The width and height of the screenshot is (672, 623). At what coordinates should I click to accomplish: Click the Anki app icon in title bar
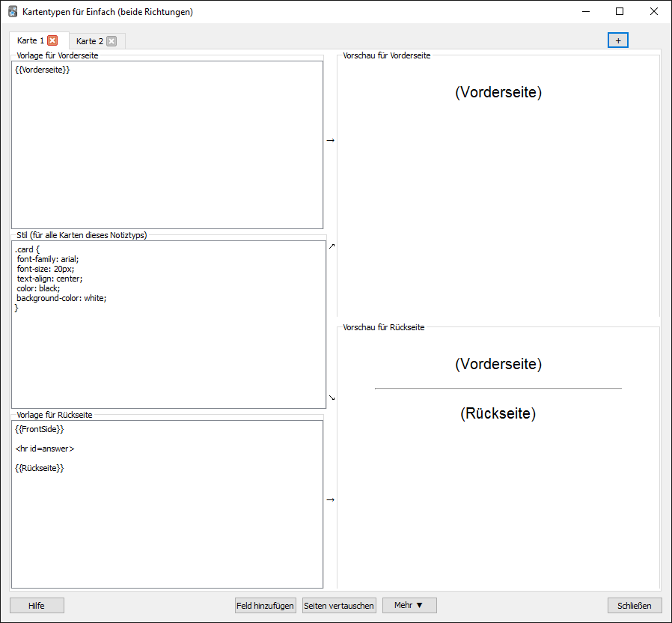click(13, 11)
